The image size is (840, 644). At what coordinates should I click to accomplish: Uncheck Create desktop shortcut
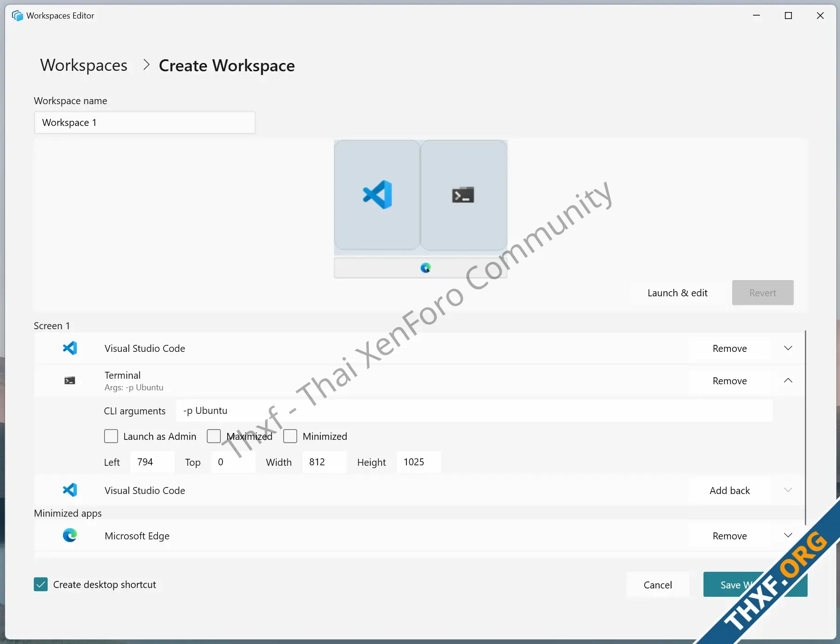coord(41,584)
